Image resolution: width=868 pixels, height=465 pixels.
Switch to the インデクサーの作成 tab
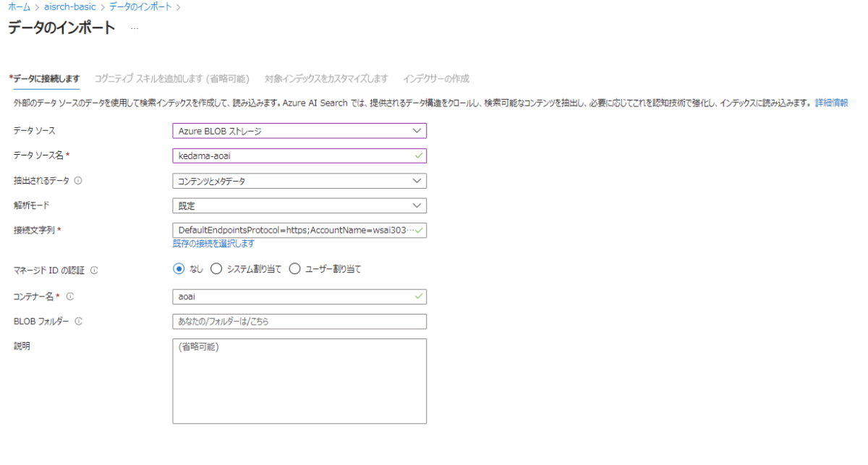436,78
